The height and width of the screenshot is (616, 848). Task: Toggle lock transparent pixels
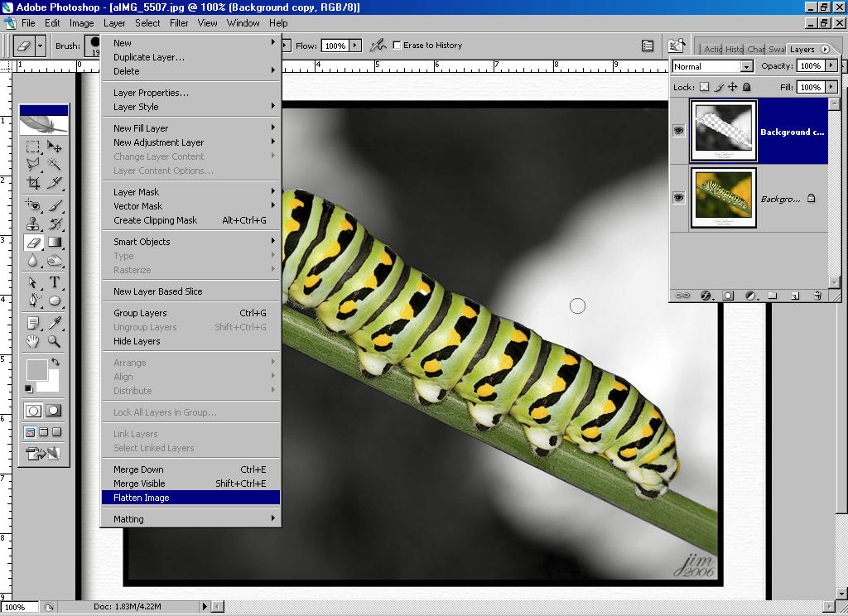coord(704,87)
